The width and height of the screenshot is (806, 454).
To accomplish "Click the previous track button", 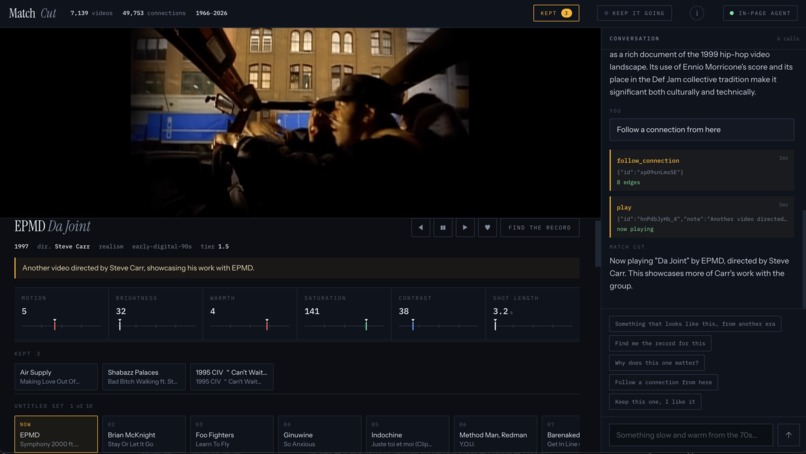I will 420,227.
